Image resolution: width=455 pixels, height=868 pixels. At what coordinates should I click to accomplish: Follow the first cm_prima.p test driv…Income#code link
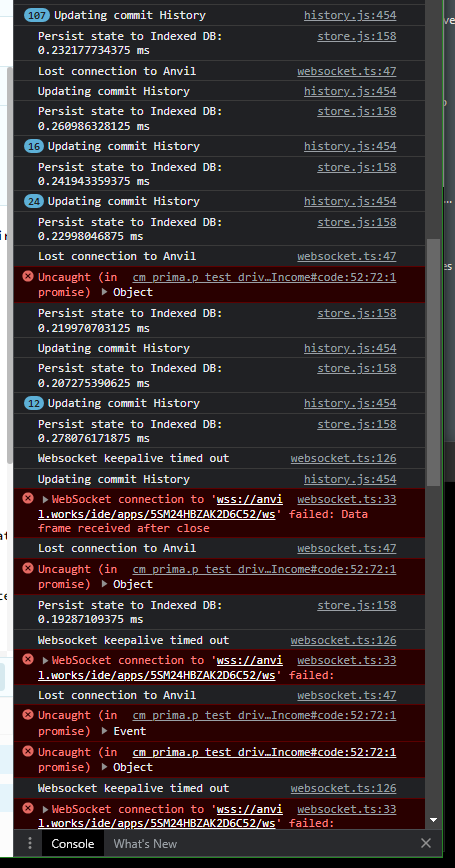(264, 277)
